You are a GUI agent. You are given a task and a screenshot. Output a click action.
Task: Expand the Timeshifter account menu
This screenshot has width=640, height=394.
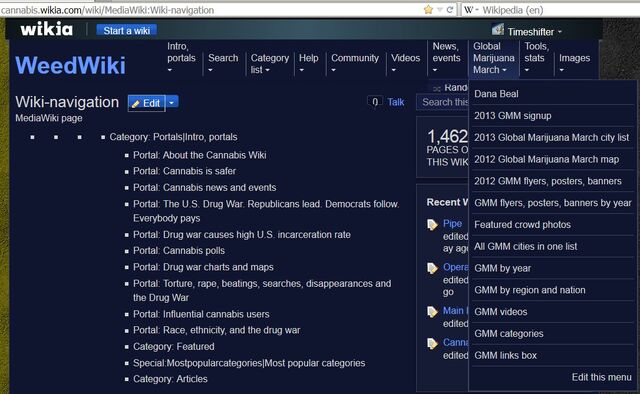[560, 32]
